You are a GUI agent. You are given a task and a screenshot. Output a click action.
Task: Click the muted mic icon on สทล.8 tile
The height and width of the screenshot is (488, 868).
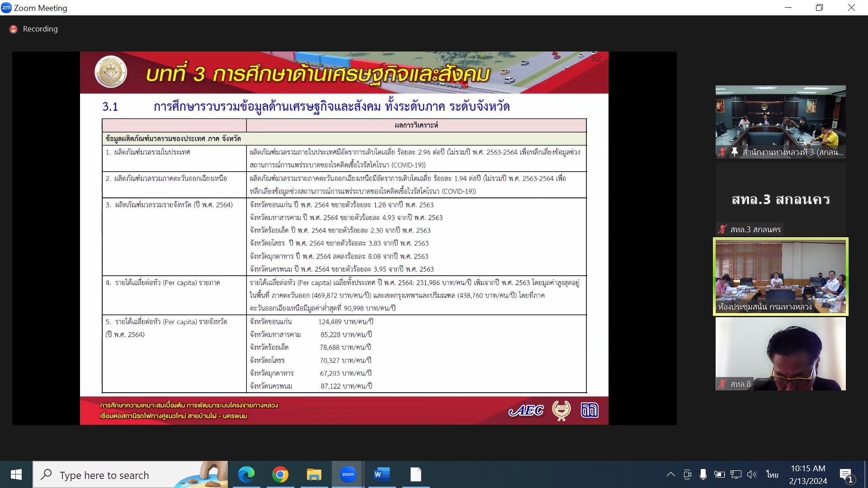722,384
